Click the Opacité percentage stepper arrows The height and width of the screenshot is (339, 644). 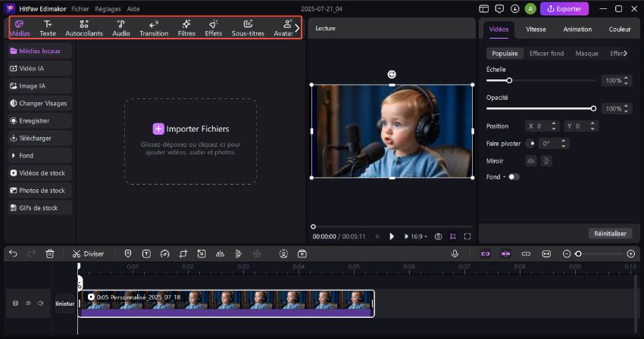click(626, 108)
